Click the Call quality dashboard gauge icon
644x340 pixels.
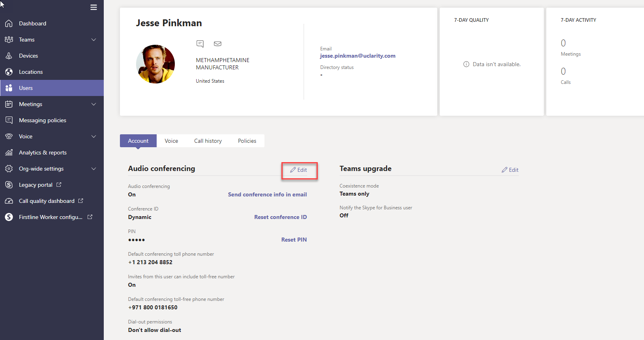[x=9, y=201]
